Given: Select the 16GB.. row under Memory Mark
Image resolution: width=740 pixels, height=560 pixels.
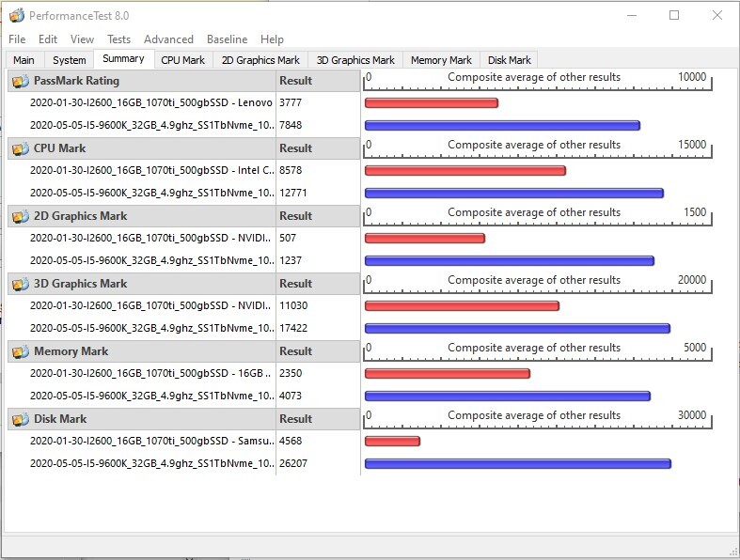Looking at the screenshot, I should [x=183, y=373].
